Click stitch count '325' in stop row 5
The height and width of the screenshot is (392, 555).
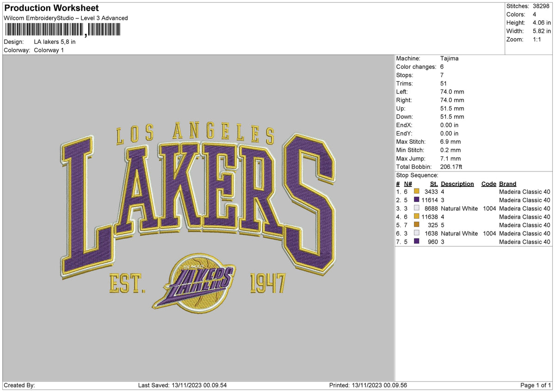coord(433,225)
